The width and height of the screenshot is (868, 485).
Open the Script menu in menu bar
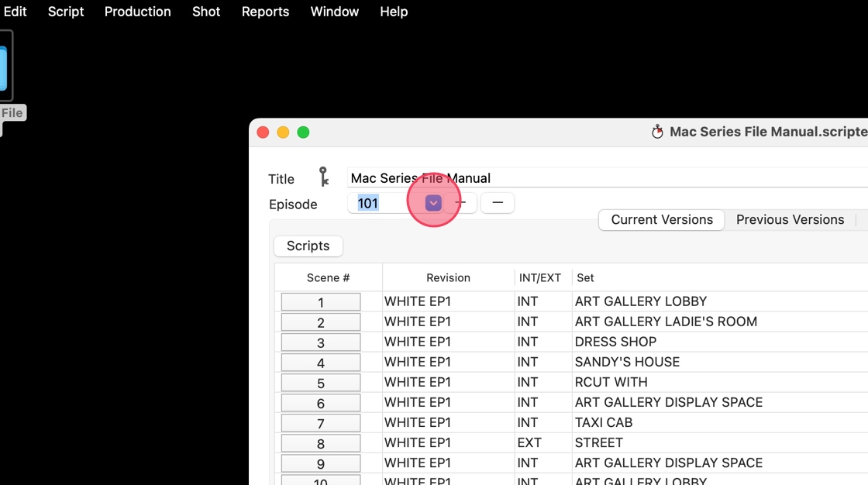click(66, 12)
